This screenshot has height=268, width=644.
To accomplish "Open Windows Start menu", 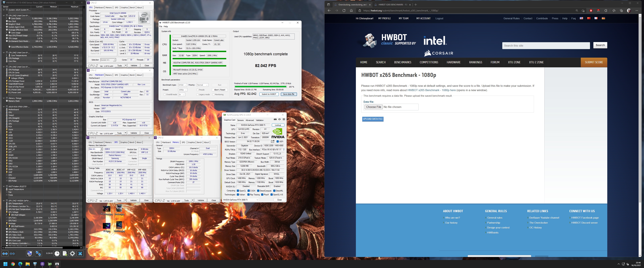I will [5, 264].
